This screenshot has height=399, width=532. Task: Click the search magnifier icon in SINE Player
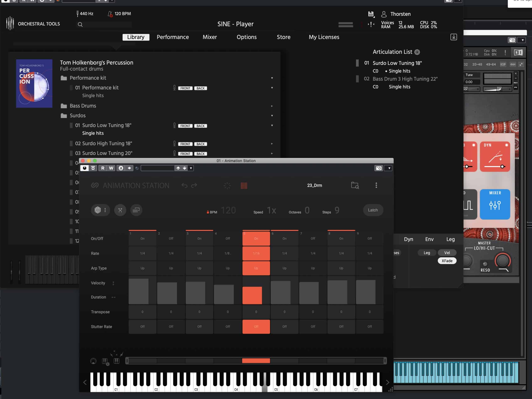pyautogui.click(x=80, y=24)
